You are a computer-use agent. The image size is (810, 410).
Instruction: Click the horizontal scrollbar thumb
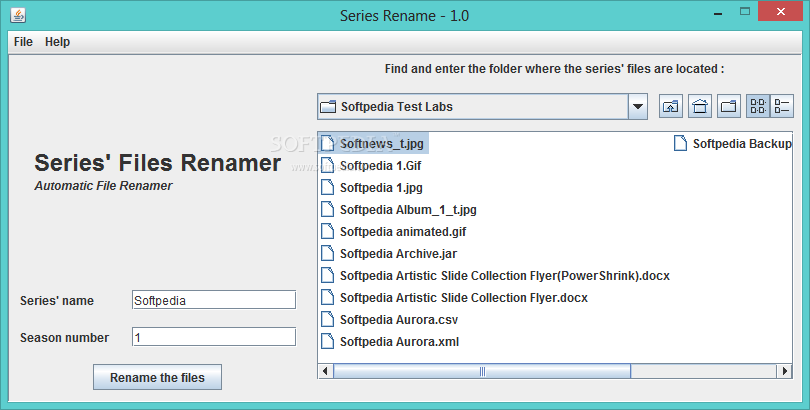[x=482, y=371]
